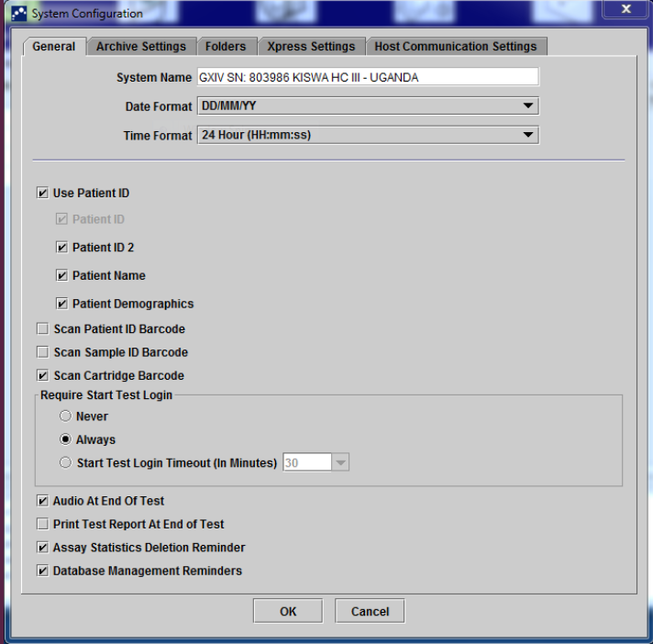Open Start Test Login Timeout minutes dropdown
The width and height of the screenshot is (653, 644).
pos(340,462)
